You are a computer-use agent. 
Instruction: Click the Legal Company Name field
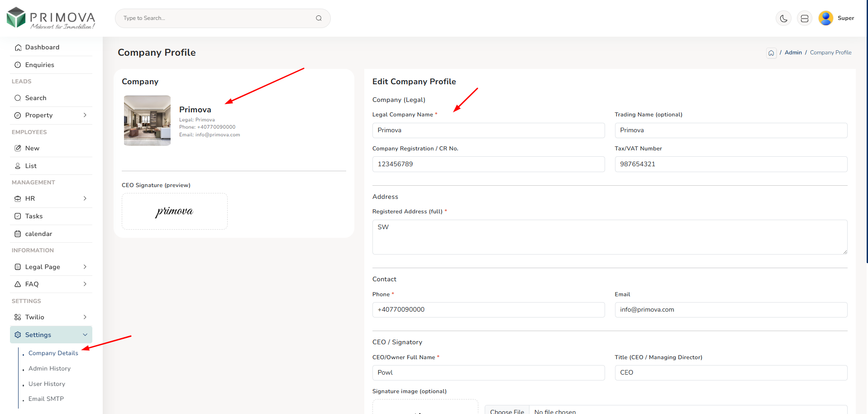(x=488, y=130)
